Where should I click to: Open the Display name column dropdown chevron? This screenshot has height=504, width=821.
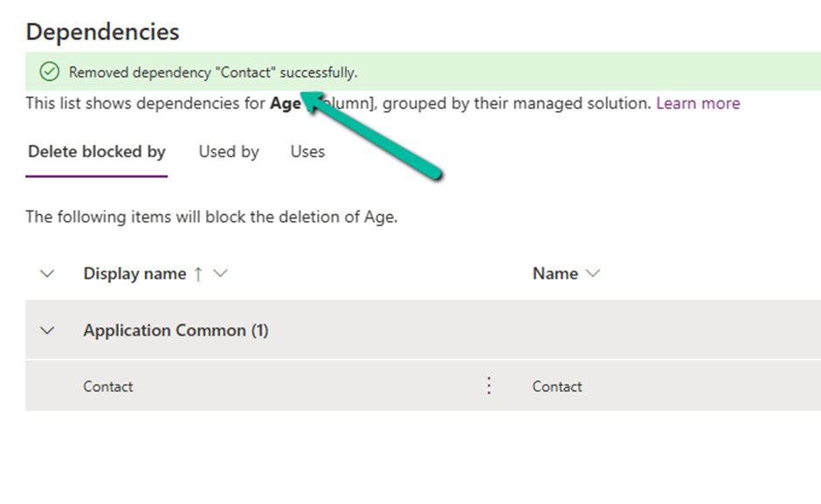pos(220,273)
